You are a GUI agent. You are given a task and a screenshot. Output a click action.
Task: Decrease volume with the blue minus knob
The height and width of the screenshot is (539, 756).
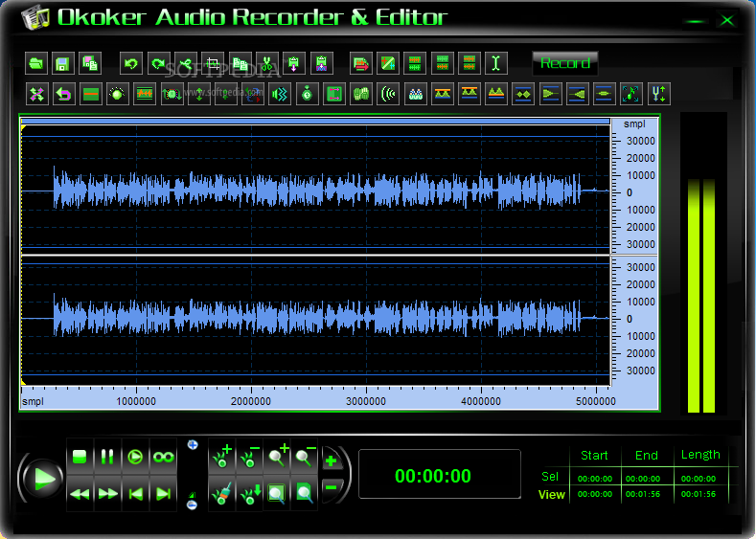[192, 505]
